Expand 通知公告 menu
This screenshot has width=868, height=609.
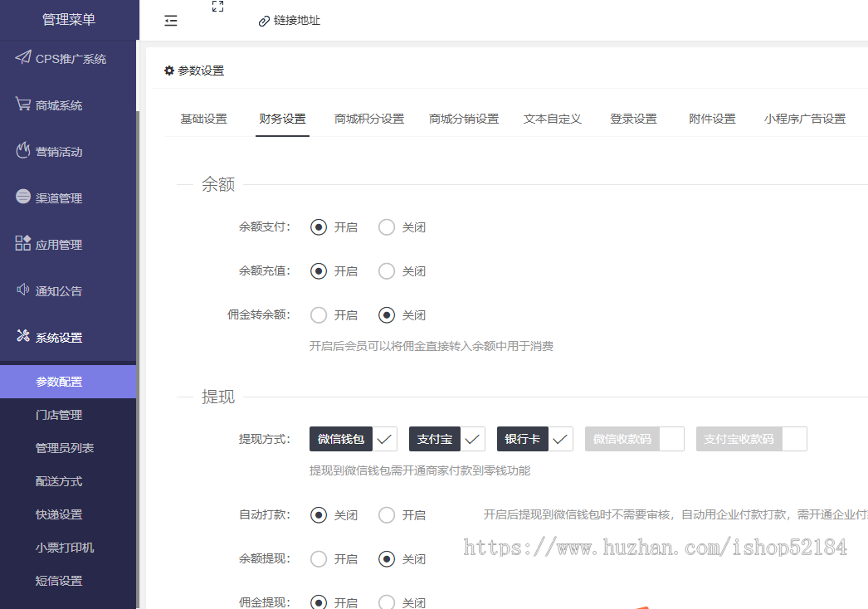coord(68,290)
